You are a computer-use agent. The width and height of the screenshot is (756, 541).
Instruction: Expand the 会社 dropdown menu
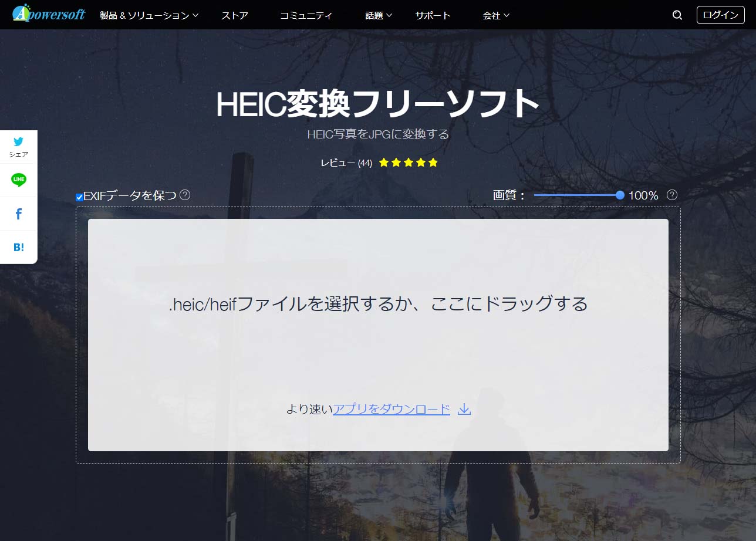point(496,16)
